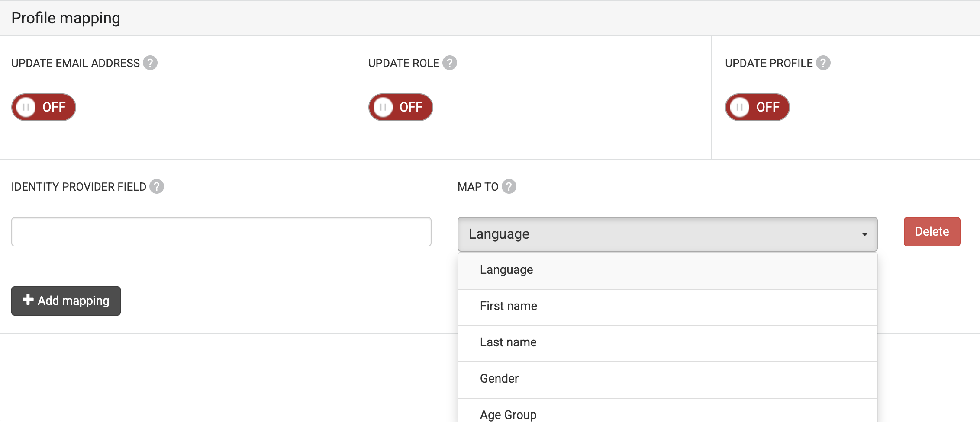Click help icon next to Update Role
The height and width of the screenshot is (422, 980).
tap(450, 63)
